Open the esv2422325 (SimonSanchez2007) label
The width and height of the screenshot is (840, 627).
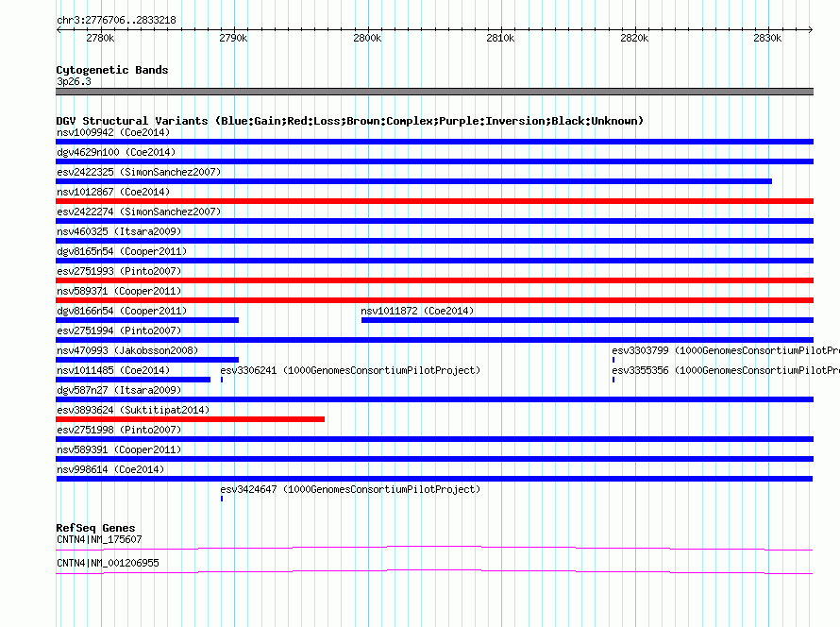[x=139, y=172]
